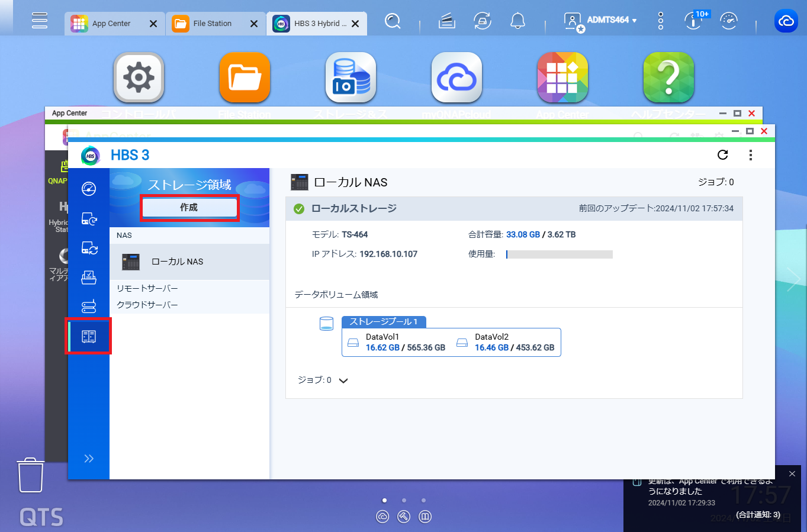Open background tasks icon in top bar
This screenshot has height=532, width=807.
tap(446, 21)
